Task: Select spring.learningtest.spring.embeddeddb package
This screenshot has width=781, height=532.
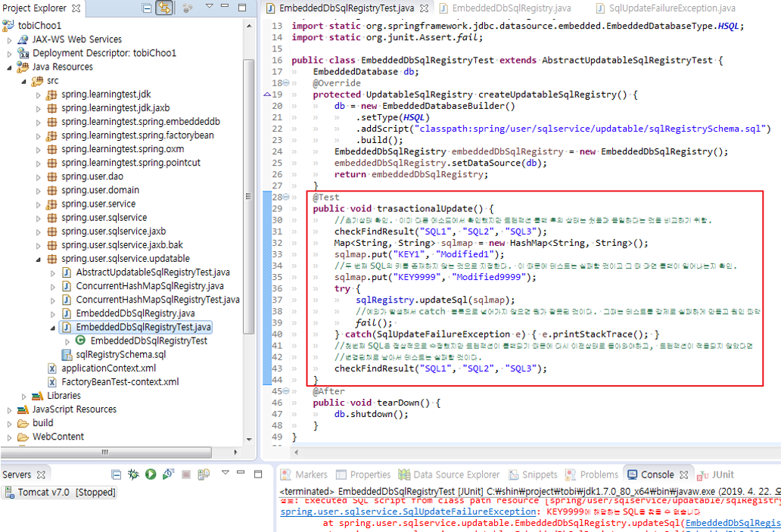Action: click(141, 122)
